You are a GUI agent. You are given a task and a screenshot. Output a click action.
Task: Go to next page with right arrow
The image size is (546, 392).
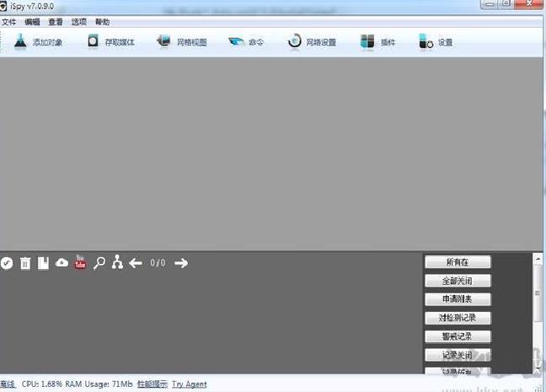point(181,263)
